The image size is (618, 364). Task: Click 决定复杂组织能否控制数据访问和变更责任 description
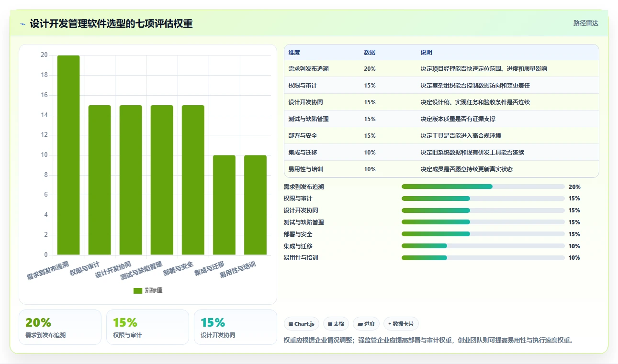tap(475, 86)
